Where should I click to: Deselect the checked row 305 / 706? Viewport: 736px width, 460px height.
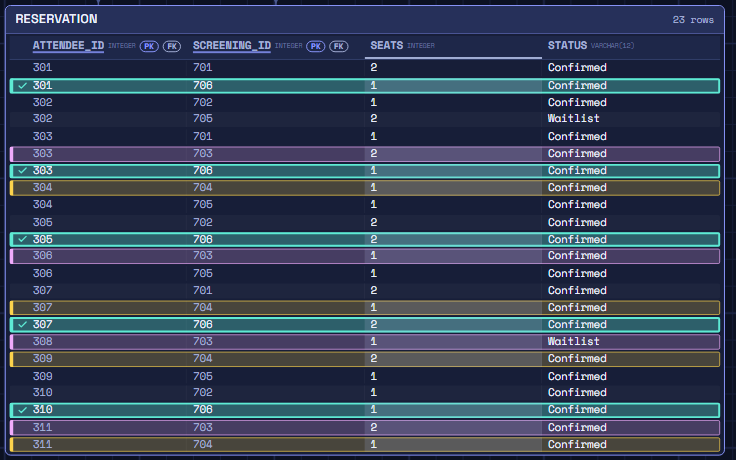click(22, 239)
